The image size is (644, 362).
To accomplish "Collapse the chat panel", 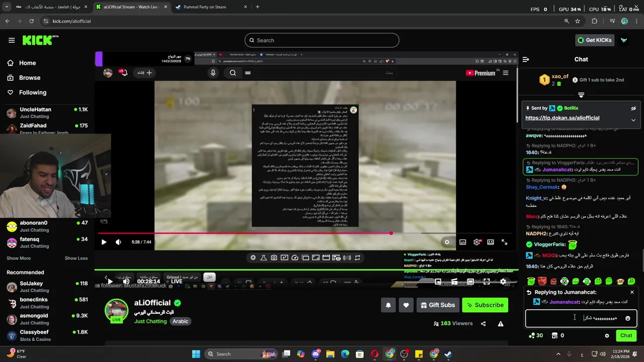I will [526, 59].
